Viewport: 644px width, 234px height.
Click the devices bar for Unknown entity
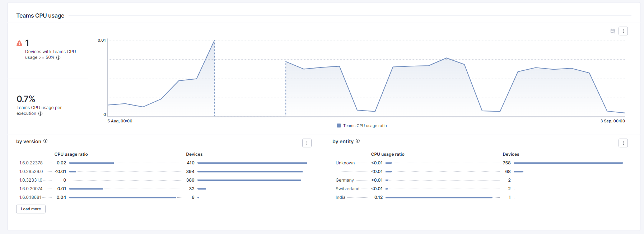pyautogui.click(x=568, y=163)
